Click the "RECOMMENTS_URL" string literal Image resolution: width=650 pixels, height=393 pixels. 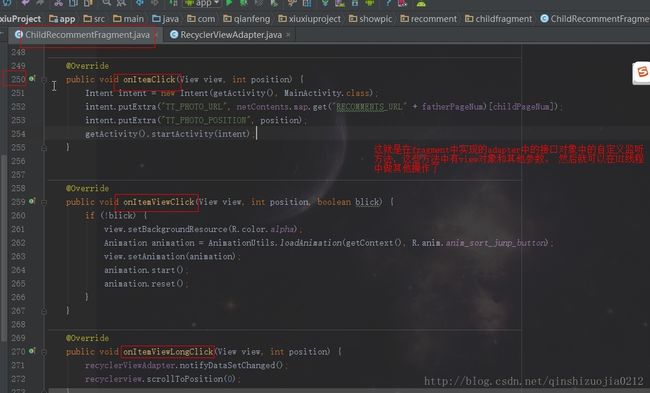coord(369,107)
